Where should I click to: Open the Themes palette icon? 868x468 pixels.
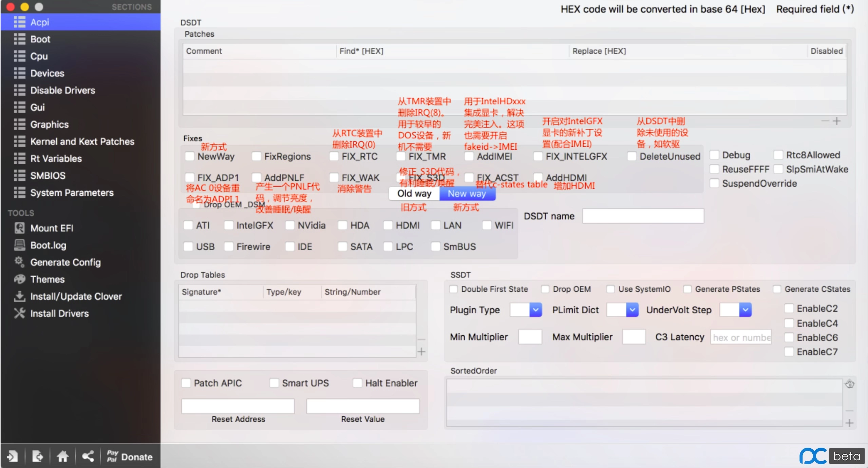pyautogui.click(x=19, y=279)
